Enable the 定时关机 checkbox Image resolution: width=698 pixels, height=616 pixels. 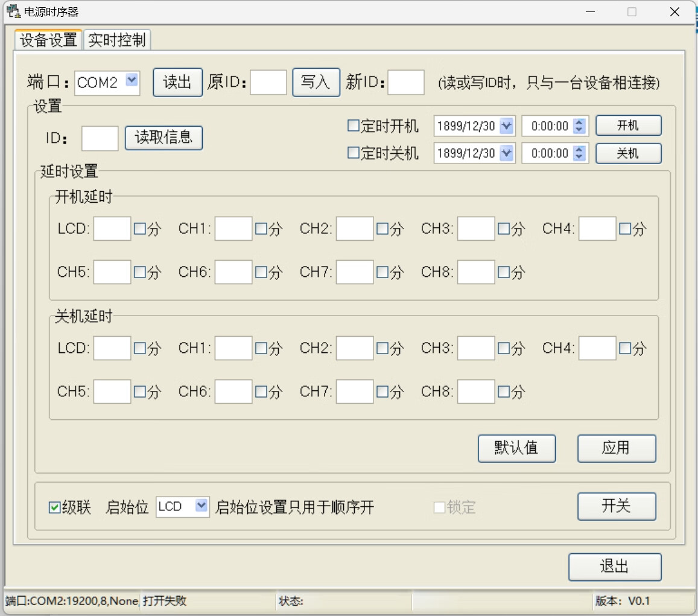pos(354,153)
